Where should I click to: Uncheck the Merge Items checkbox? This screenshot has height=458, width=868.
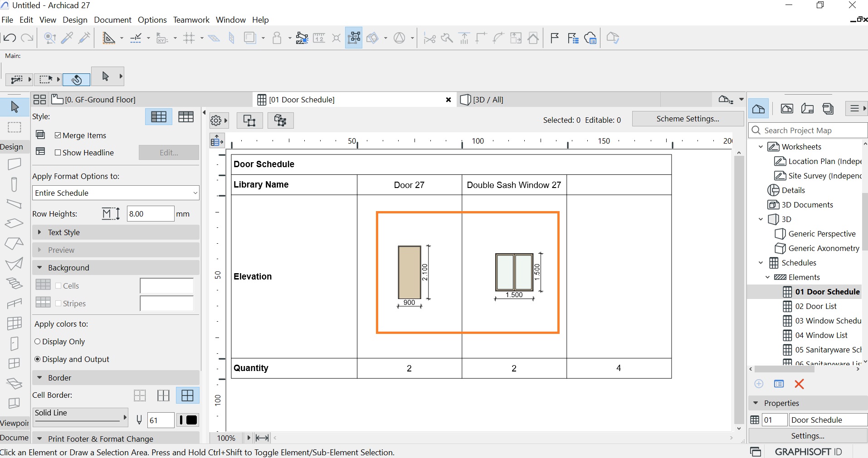pyautogui.click(x=58, y=135)
